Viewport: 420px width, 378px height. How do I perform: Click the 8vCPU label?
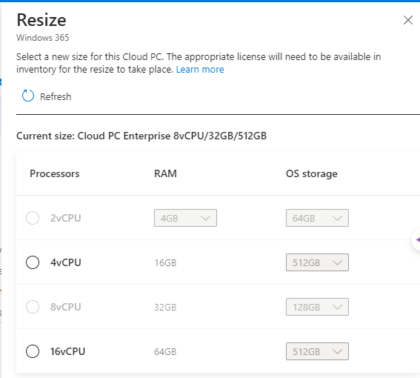pyautogui.click(x=66, y=307)
